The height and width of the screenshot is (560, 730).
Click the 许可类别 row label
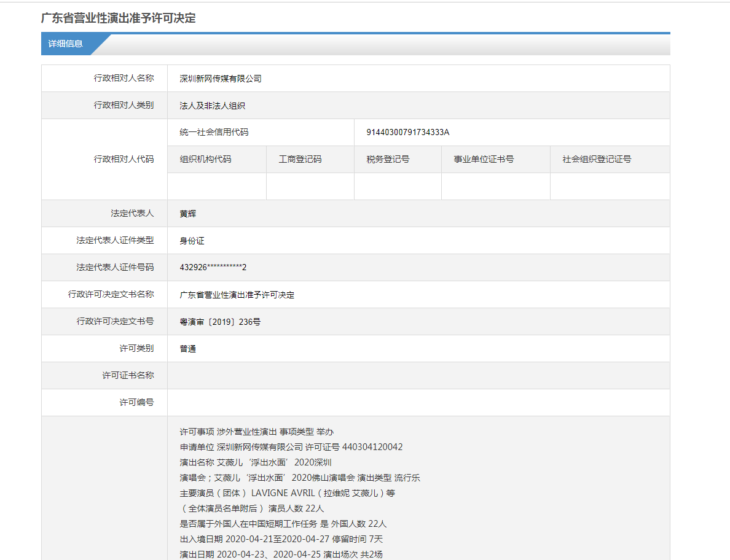click(136, 348)
